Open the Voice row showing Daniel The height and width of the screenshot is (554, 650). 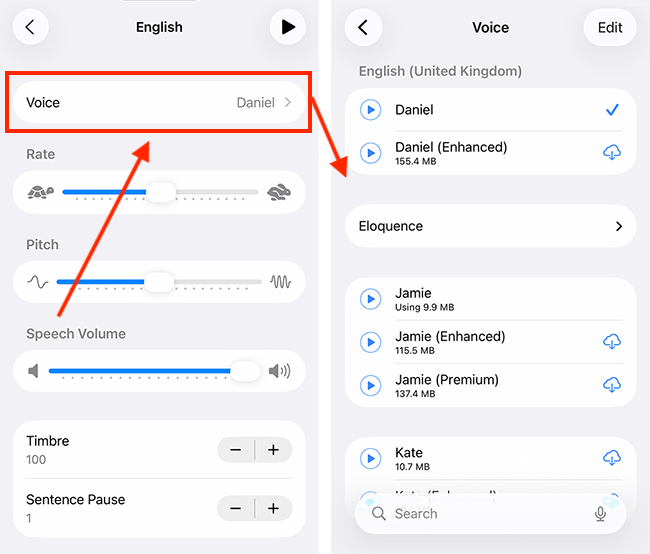[x=159, y=102]
